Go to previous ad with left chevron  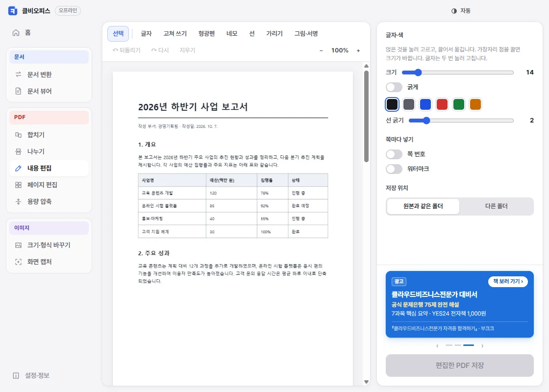pyautogui.click(x=437, y=346)
